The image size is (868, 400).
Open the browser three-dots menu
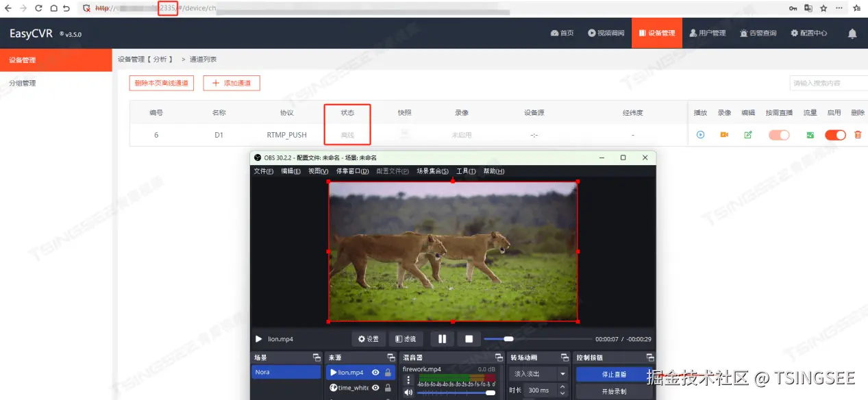point(841,8)
